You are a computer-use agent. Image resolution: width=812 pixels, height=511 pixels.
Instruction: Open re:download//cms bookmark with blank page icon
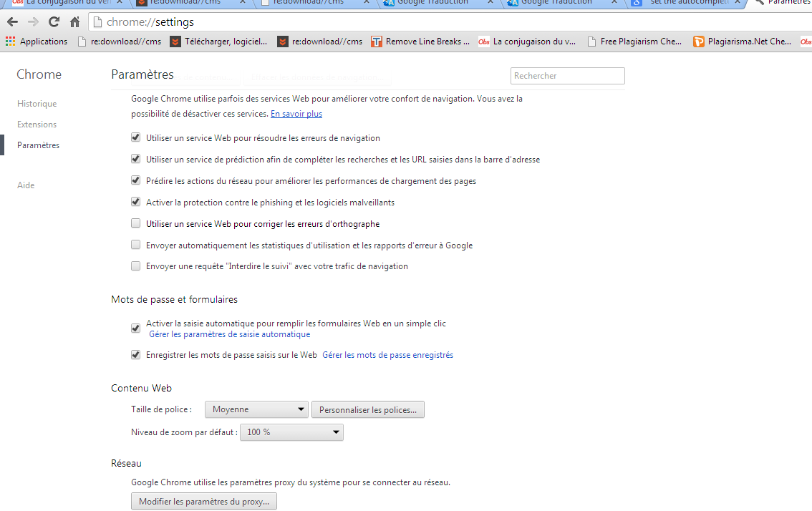tap(119, 42)
